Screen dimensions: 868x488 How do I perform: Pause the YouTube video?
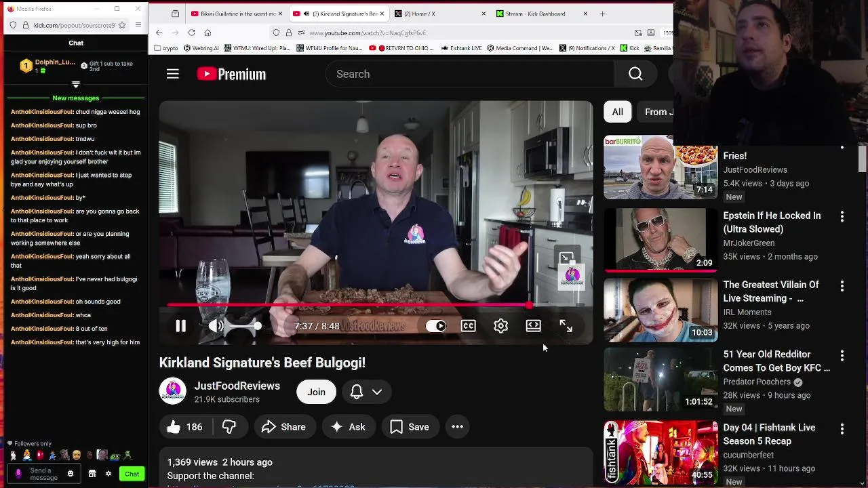180,326
